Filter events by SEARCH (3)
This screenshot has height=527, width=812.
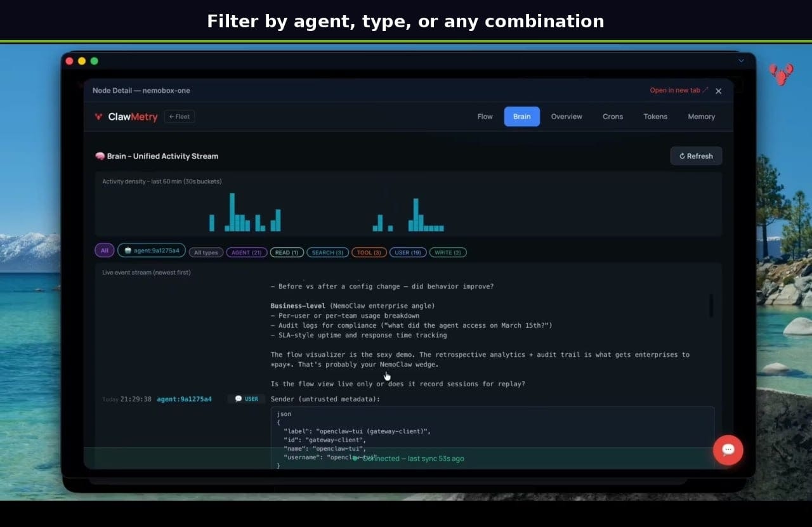click(x=328, y=252)
